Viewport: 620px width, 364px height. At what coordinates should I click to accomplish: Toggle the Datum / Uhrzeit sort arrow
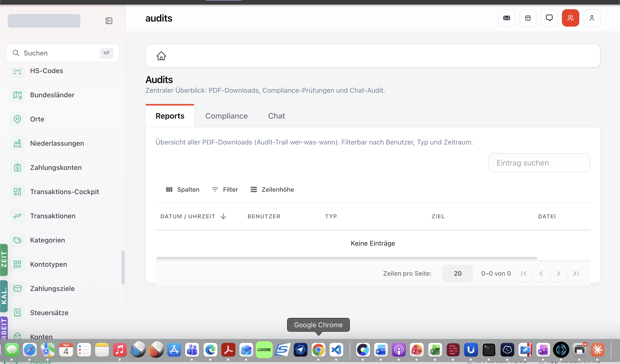tap(223, 216)
